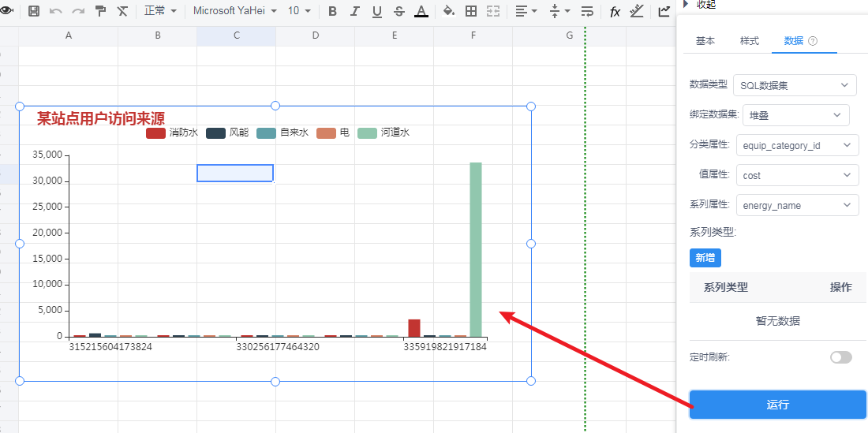
Task: Click the chart title 某站点用户访问来源
Action: coord(101,119)
